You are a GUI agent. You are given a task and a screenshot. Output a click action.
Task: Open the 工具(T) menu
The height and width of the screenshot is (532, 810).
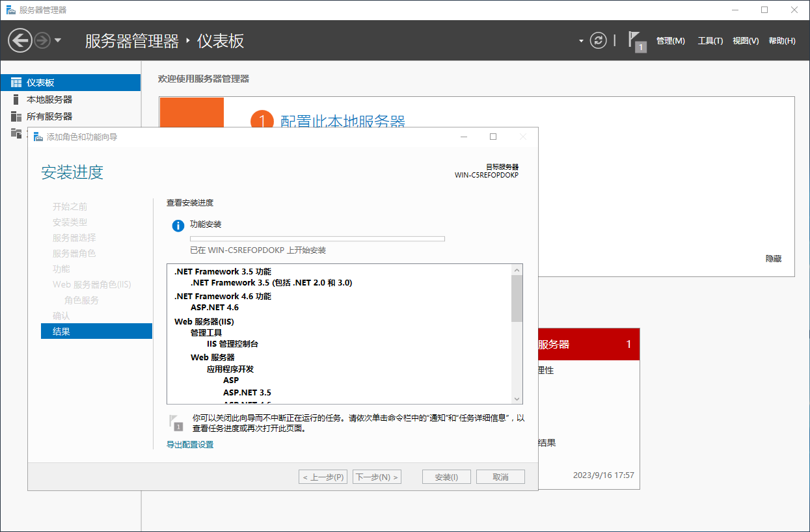point(710,41)
